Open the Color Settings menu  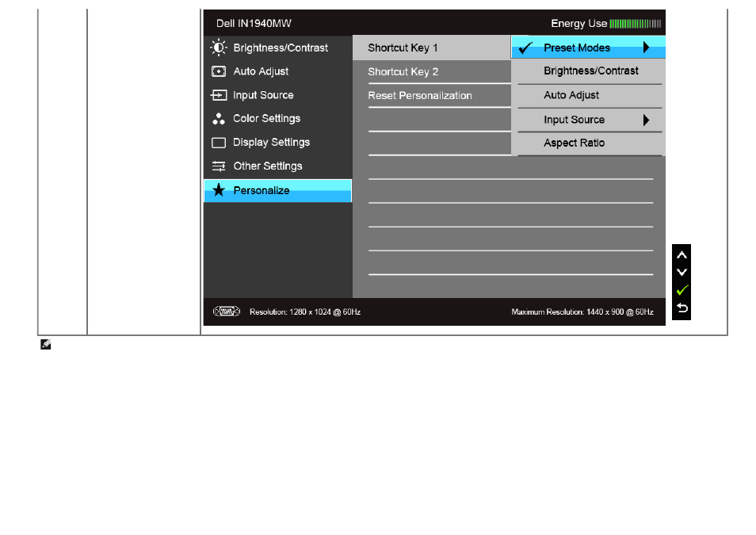(277, 119)
